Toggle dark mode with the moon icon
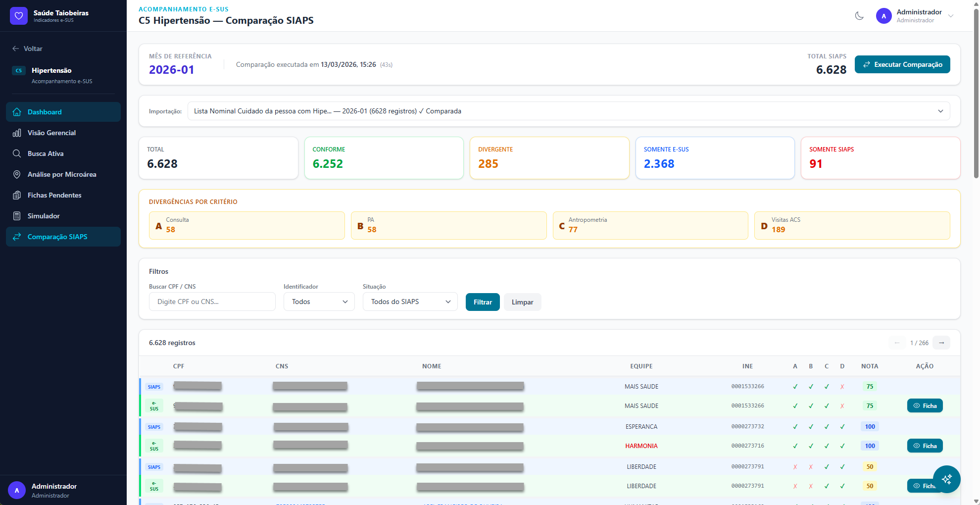 pyautogui.click(x=859, y=16)
